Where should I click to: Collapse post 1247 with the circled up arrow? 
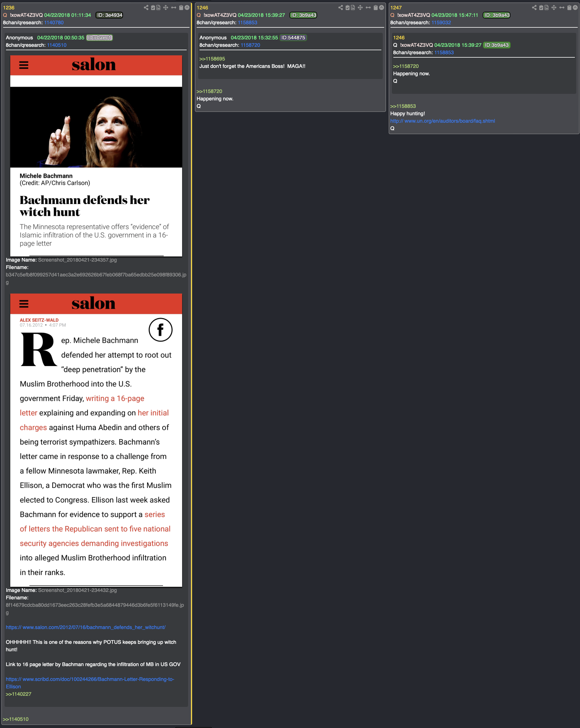pyautogui.click(x=575, y=7)
